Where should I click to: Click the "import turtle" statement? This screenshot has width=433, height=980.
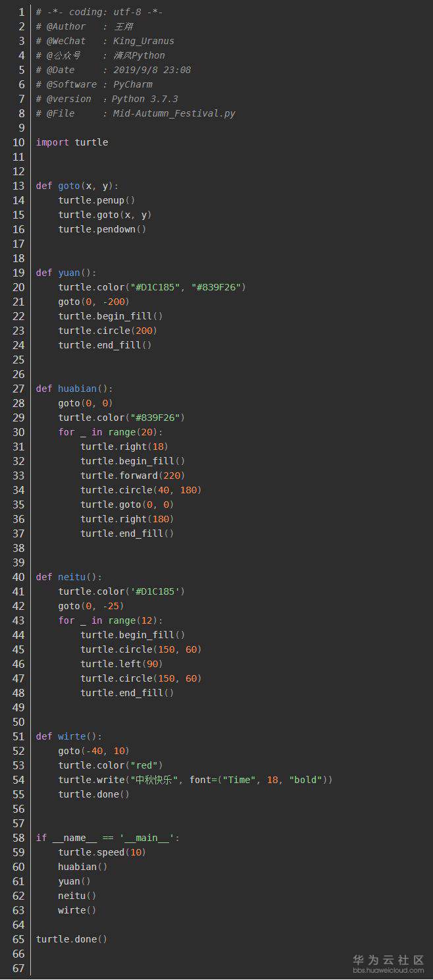pos(72,142)
